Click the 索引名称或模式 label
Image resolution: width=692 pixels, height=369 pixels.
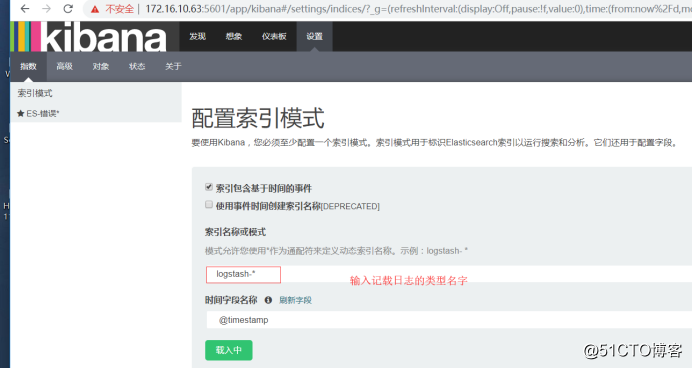tap(235, 232)
